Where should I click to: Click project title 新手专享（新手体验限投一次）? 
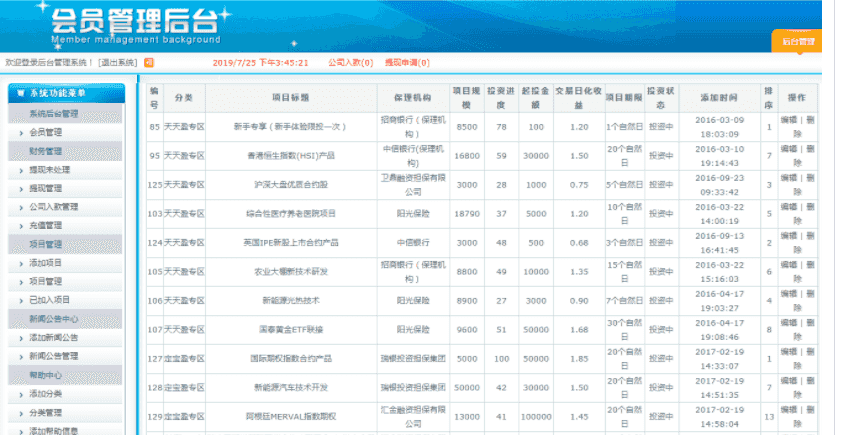[291, 127]
